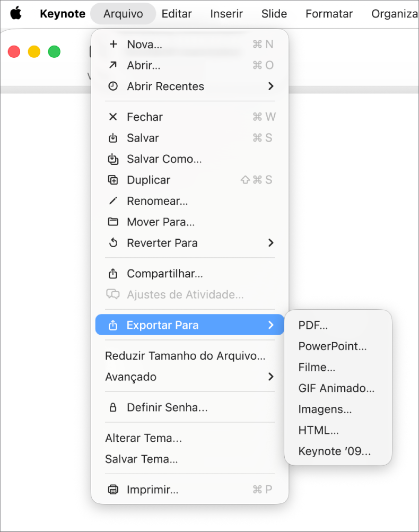The height and width of the screenshot is (532, 419).
Task: Open the Reverter Para submenu chevron
Action: [x=271, y=243]
